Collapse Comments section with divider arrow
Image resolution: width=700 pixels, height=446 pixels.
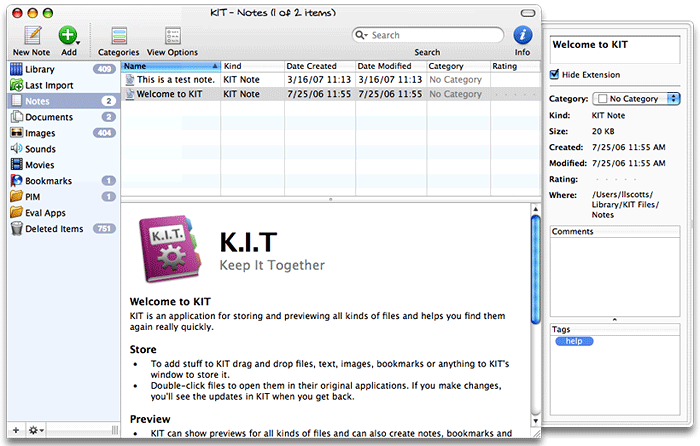click(615, 320)
